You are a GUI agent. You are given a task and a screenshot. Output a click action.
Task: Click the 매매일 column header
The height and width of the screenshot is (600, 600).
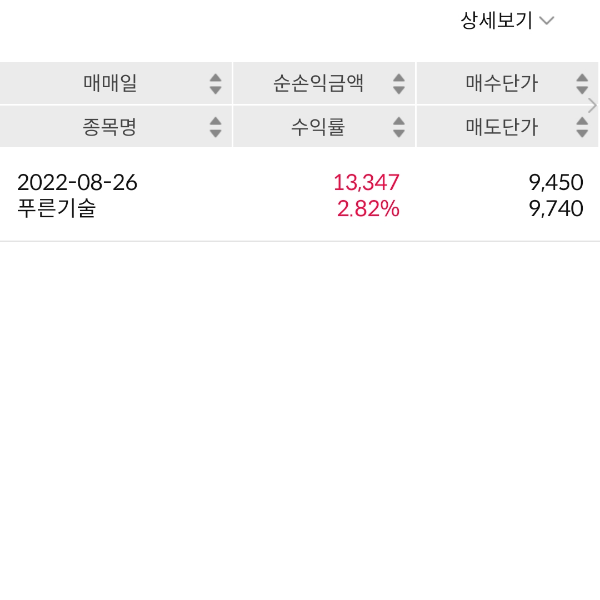pos(110,84)
